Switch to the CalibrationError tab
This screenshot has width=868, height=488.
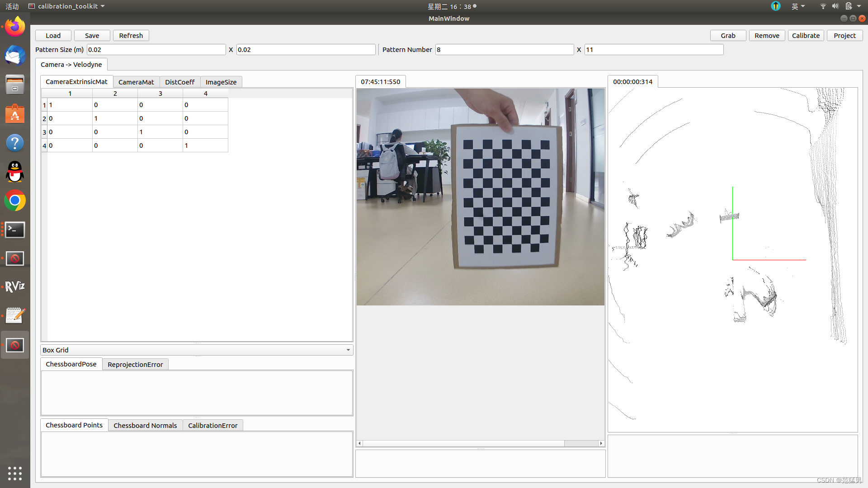click(x=212, y=425)
